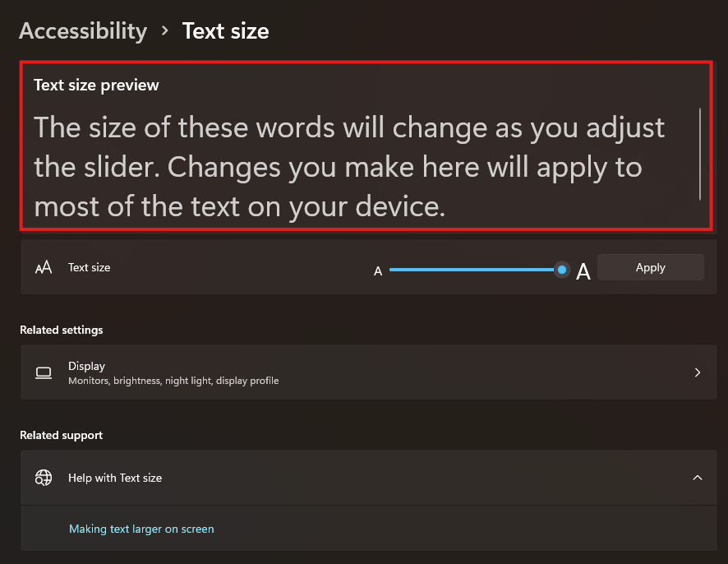Go back to Accessibility in breadcrumb
Viewport: 728px width, 564px height.
83,31
